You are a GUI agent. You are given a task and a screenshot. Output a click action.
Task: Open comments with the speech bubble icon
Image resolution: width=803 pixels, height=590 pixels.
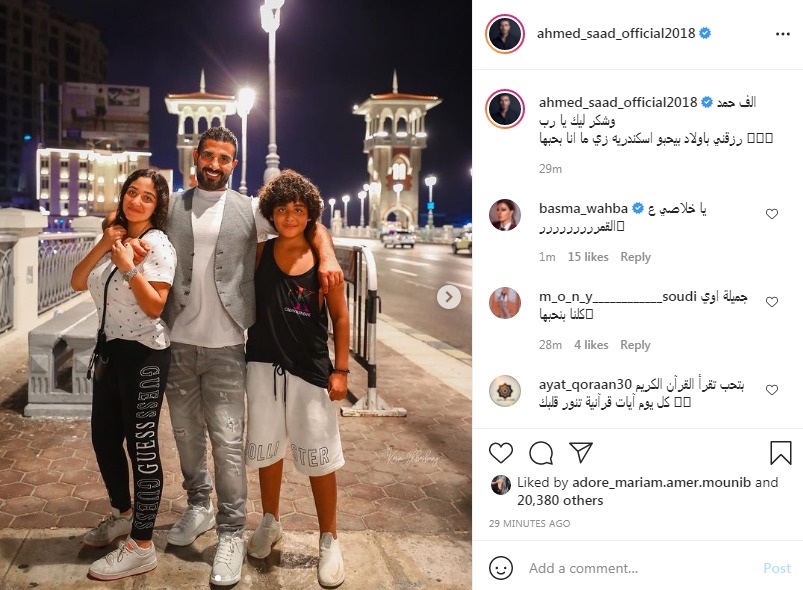click(541, 453)
